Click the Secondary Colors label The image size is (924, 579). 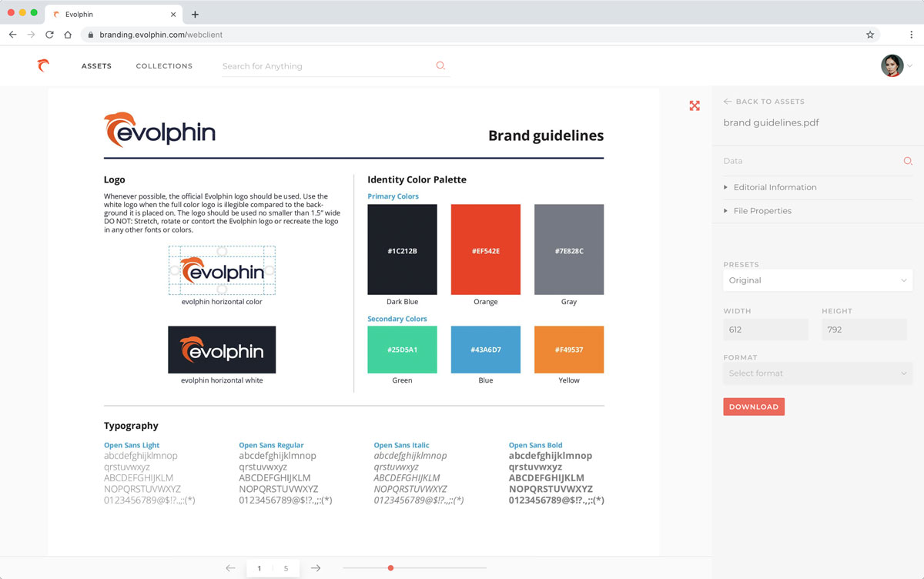[397, 319]
